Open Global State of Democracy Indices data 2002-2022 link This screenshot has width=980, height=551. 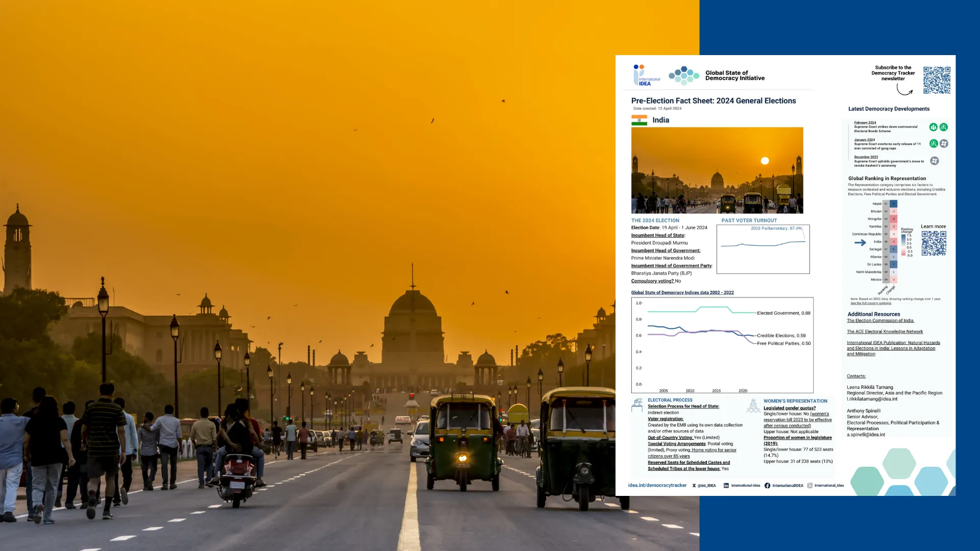[682, 293]
